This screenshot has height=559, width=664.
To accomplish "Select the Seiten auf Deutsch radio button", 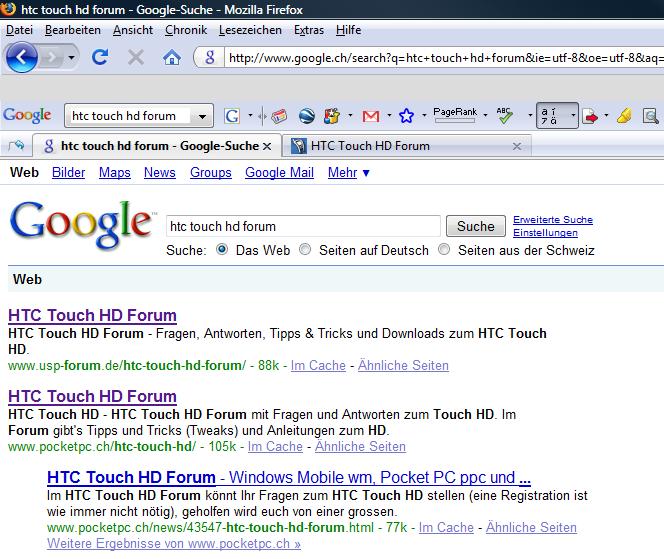I will (305, 249).
